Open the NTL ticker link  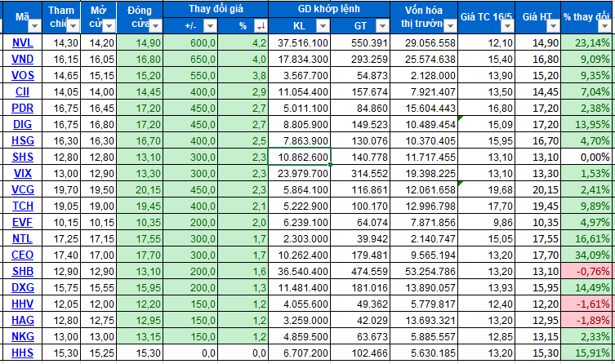[x=22, y=238]
